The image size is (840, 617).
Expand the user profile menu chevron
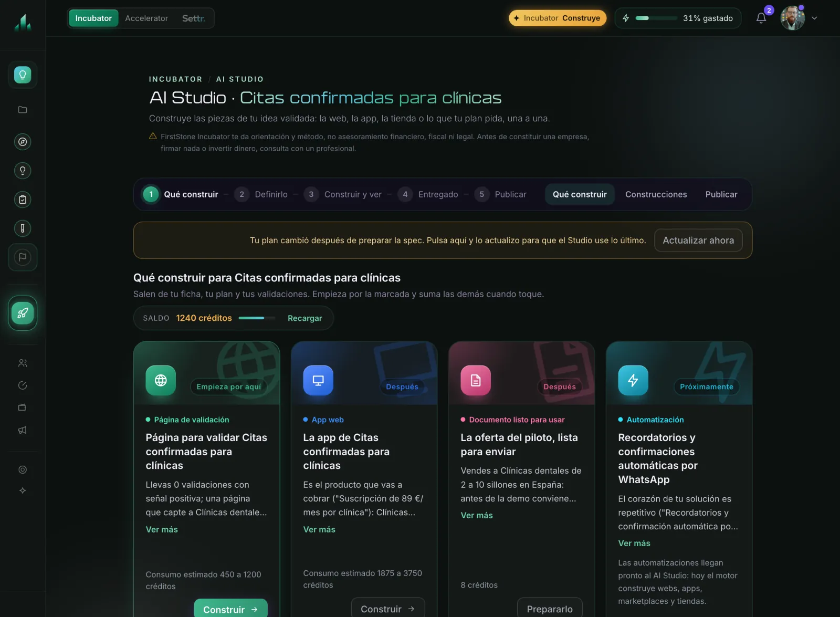pos(814,18)
